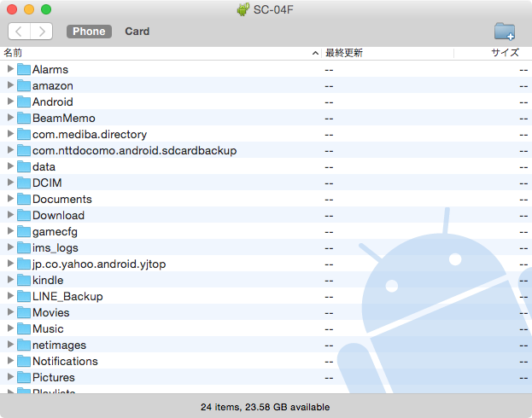This screenshot has height=418, width=532.
Task: Select the ims_logs folder icon
Action: (24, 247)
